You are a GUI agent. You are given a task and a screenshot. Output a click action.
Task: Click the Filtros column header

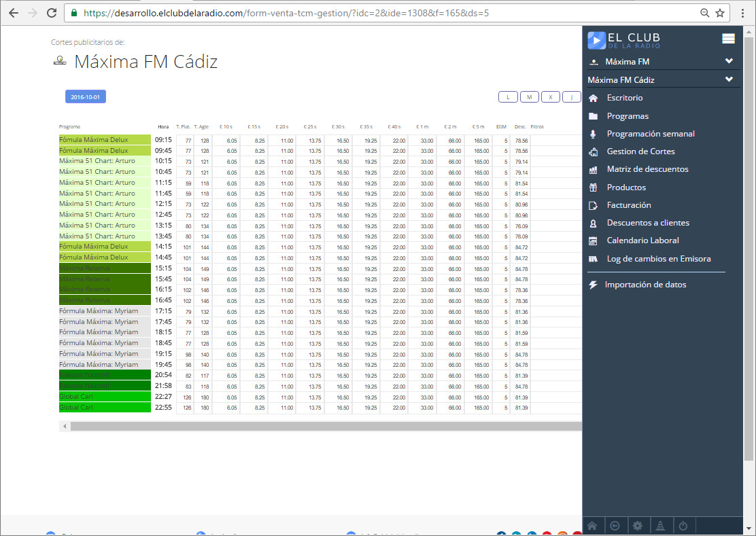click(x=536, y=126)
